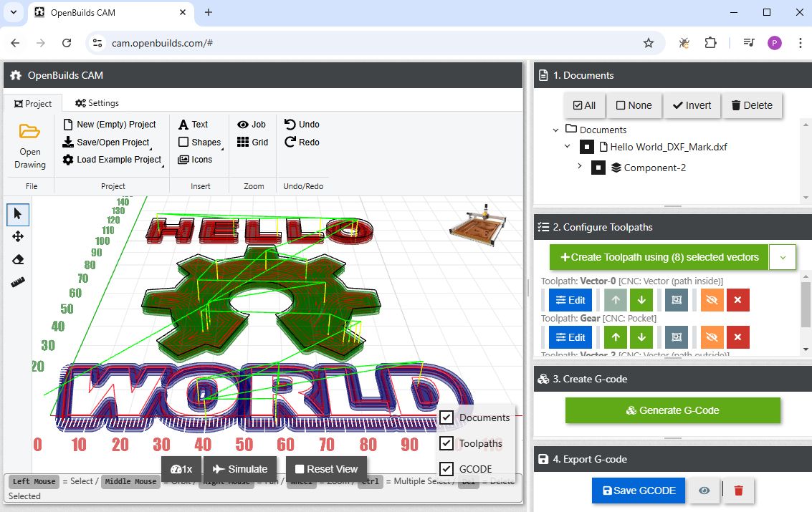Click Invert in the Documents panel
This screenshot has height=512, width=812.
[691, 105]
